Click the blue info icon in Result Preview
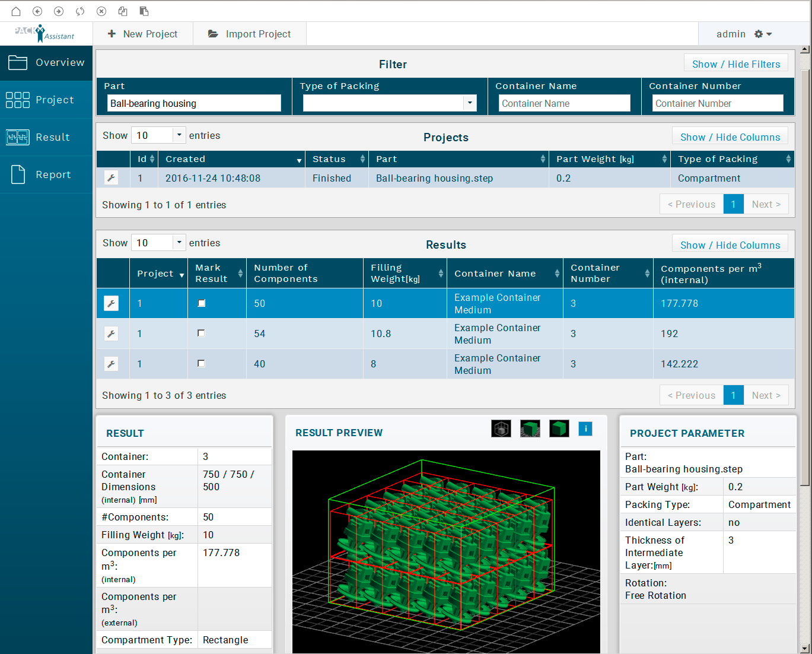Viewport: 812px width, 654px height. pos(585,428)
